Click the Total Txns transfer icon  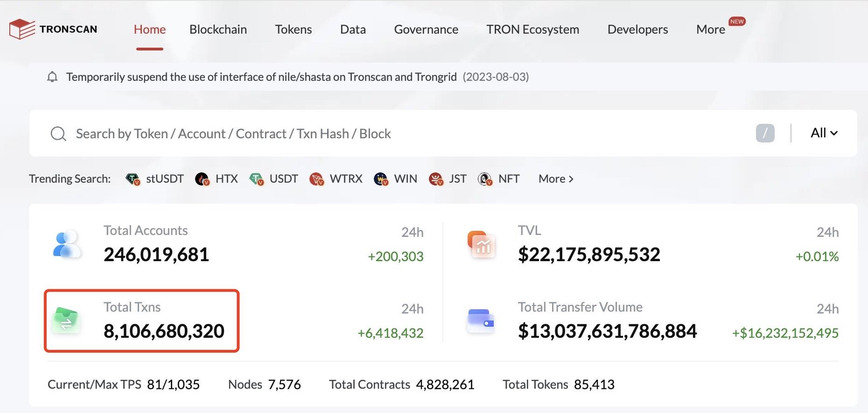pyautogui.click(x=66, y=320)
